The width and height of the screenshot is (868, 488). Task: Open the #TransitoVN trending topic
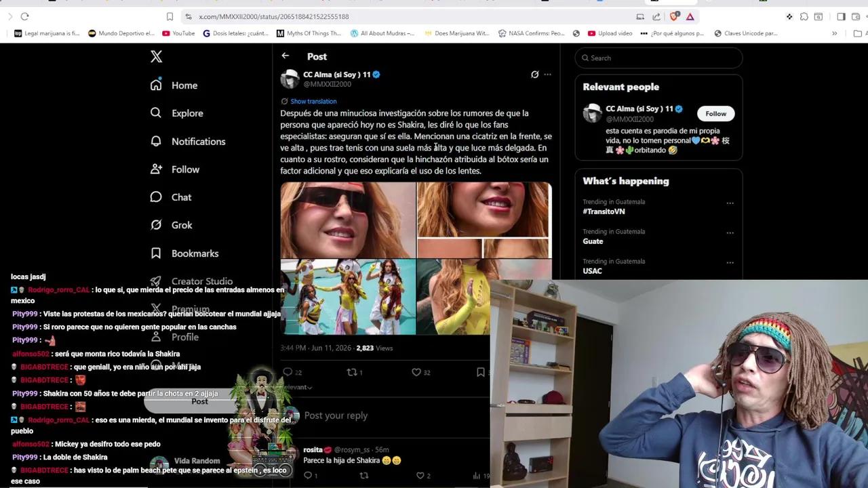pos(604,211)
